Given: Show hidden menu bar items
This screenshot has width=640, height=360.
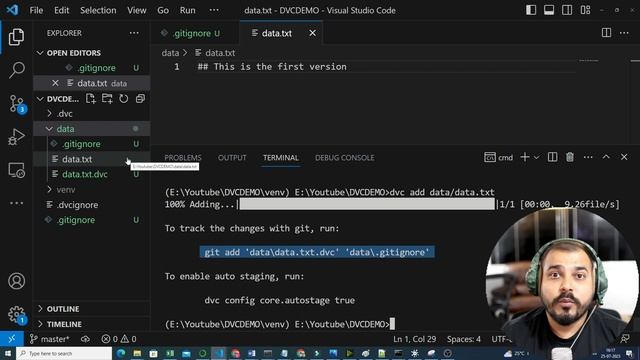Looking at the screenshot, I should (214, 10).
